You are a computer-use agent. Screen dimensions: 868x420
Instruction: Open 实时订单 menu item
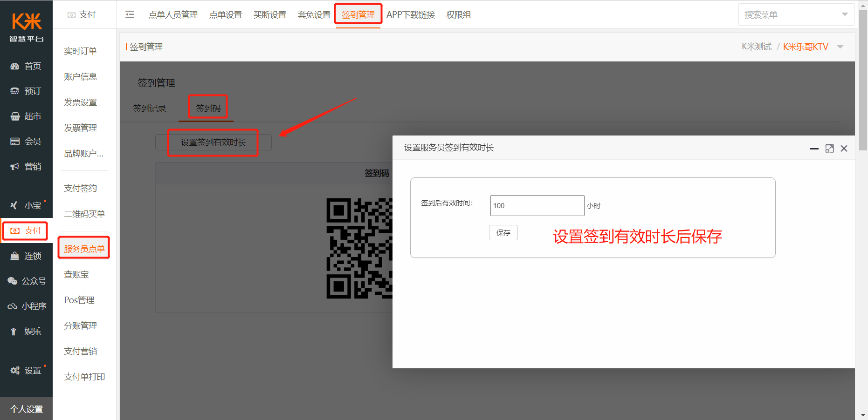pyautogui.click(x=81, y=51)
